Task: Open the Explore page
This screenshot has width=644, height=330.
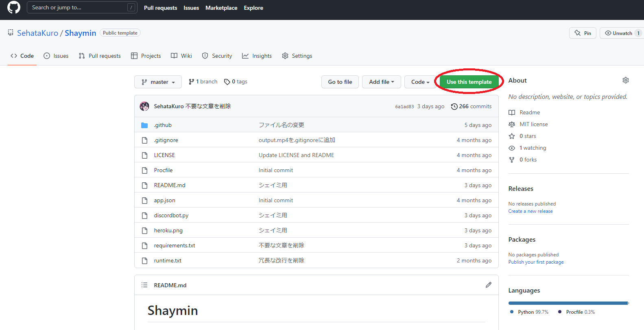Action: (253, 8)
